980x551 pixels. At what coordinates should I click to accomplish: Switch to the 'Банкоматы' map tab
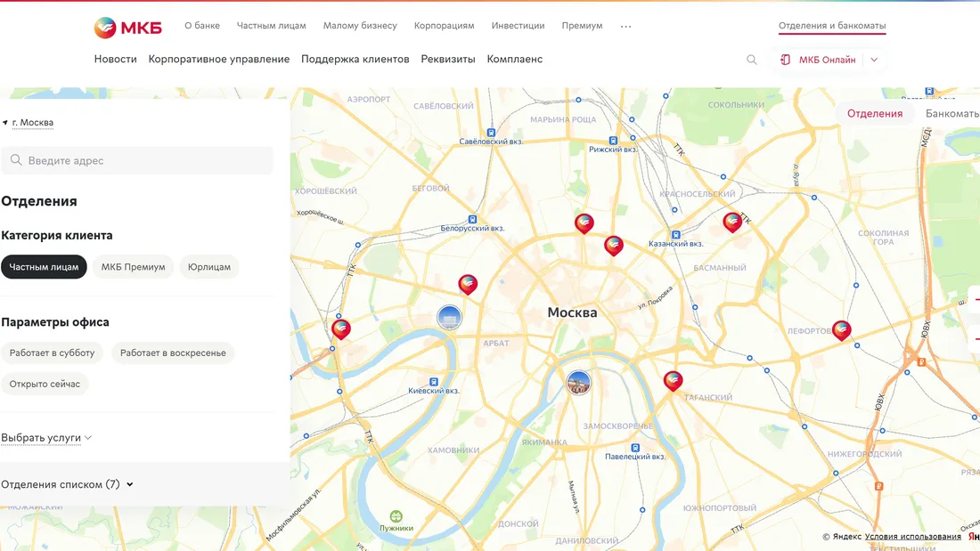coord(951,113)
